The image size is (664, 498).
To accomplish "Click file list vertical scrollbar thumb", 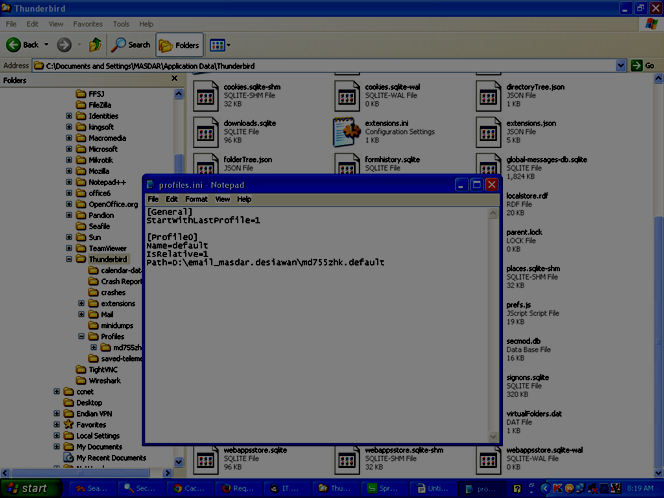I will [658, 343].
